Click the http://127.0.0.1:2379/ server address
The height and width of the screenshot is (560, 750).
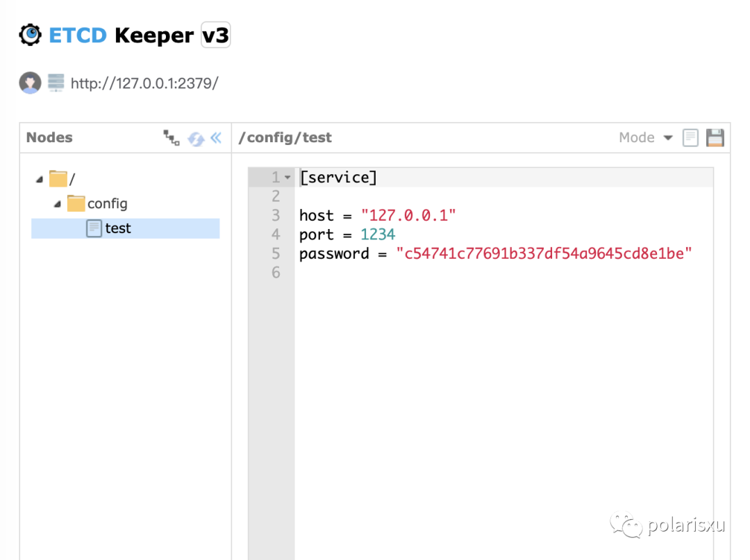144,83
